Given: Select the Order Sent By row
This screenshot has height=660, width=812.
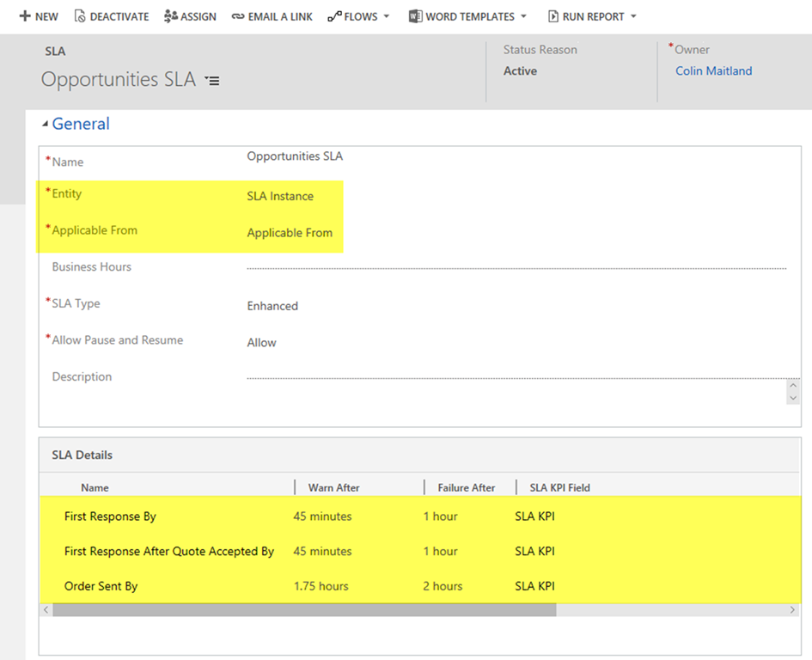Looking at the screenshot, I should (101, 586).
